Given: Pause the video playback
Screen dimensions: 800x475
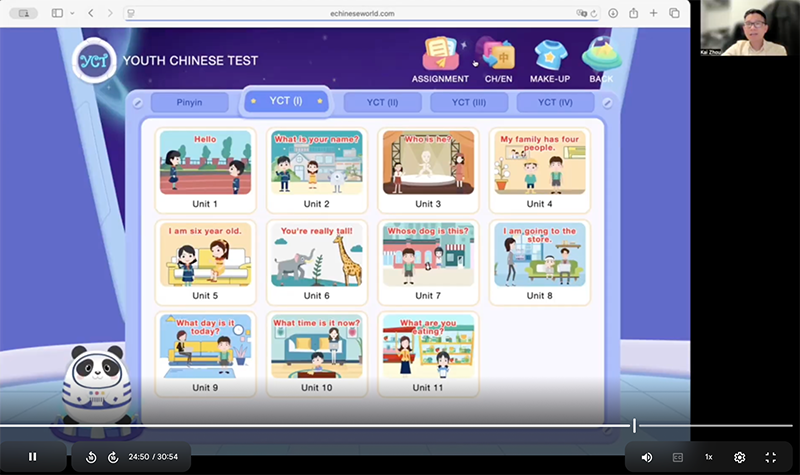Looking at the screenshot, I should 32,457.
